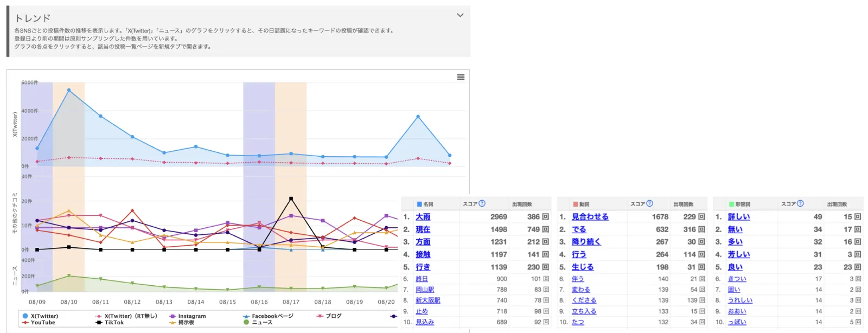Click the count icon next to 見合わせる's 229
The height and width of the screenshot is (333, 868).
click(x=701, y=217)
